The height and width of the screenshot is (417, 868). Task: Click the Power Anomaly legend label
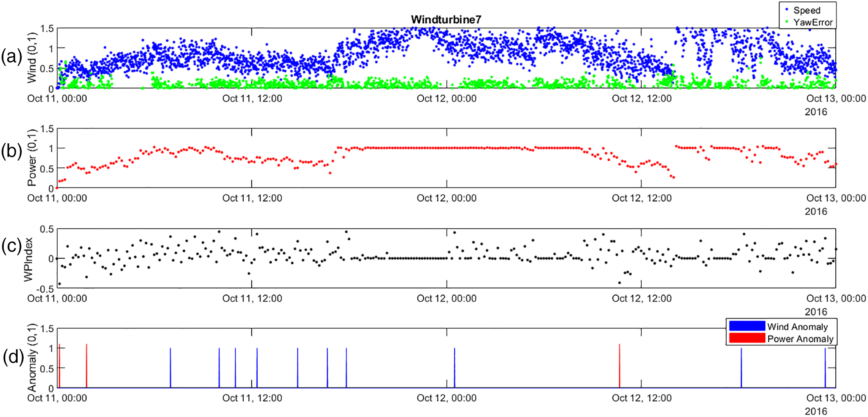pyautogui.click(x=800, y=339)
